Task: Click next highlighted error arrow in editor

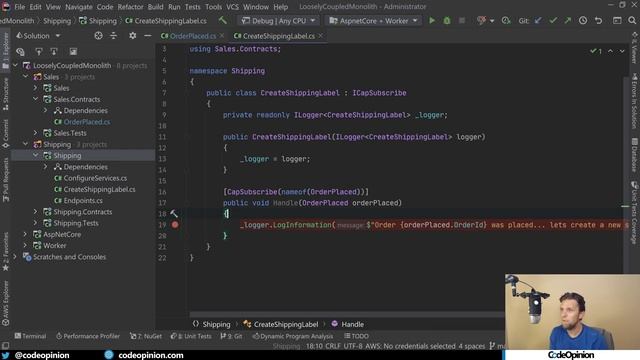Action: tap(622, 51)
